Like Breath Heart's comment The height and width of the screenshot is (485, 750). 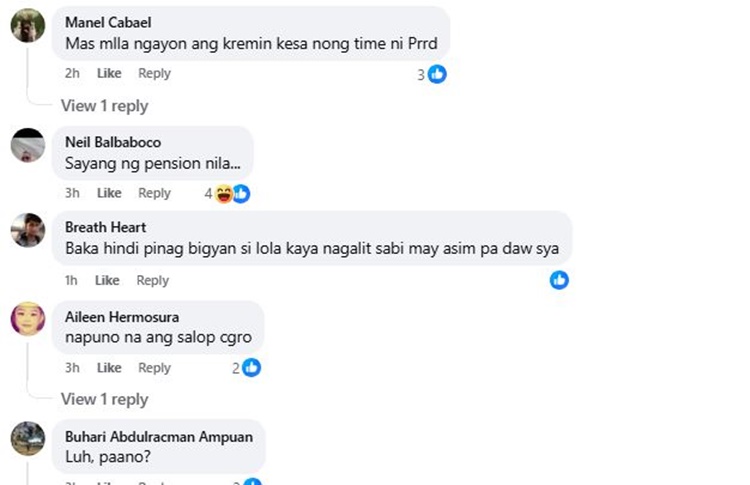click(107, 280)
